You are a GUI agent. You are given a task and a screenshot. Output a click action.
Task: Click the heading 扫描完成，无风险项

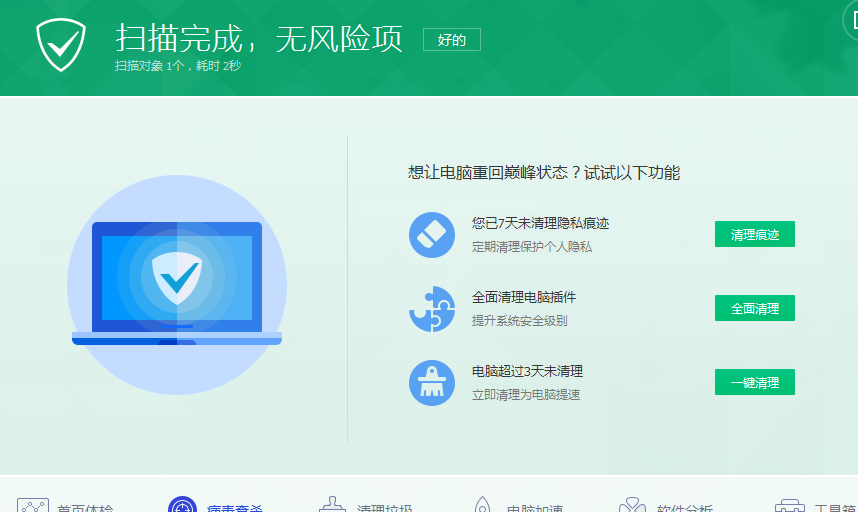pos(259,39)
